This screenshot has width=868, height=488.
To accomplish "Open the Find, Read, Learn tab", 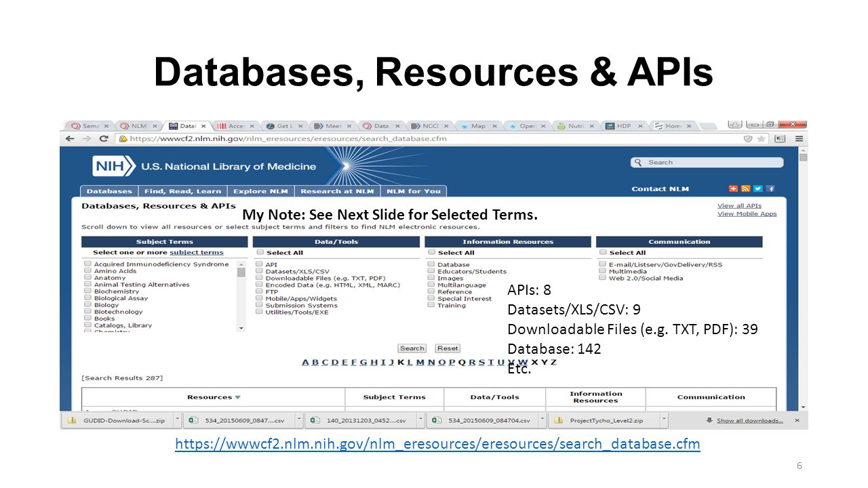I will click(182, 191).
